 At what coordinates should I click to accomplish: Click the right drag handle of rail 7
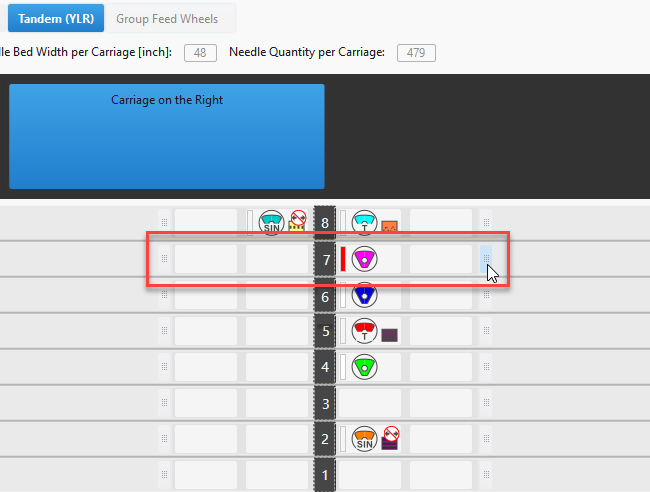click(x=486, y=259)
